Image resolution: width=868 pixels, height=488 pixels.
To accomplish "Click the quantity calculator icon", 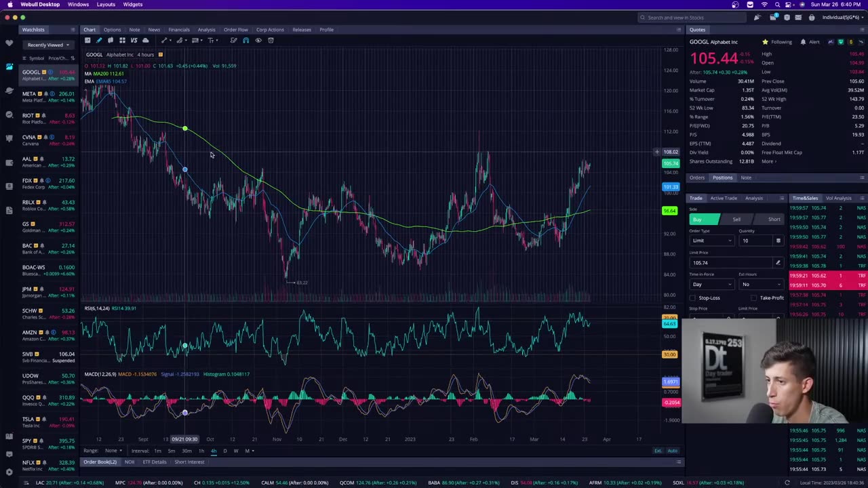I will coord(778,241).
